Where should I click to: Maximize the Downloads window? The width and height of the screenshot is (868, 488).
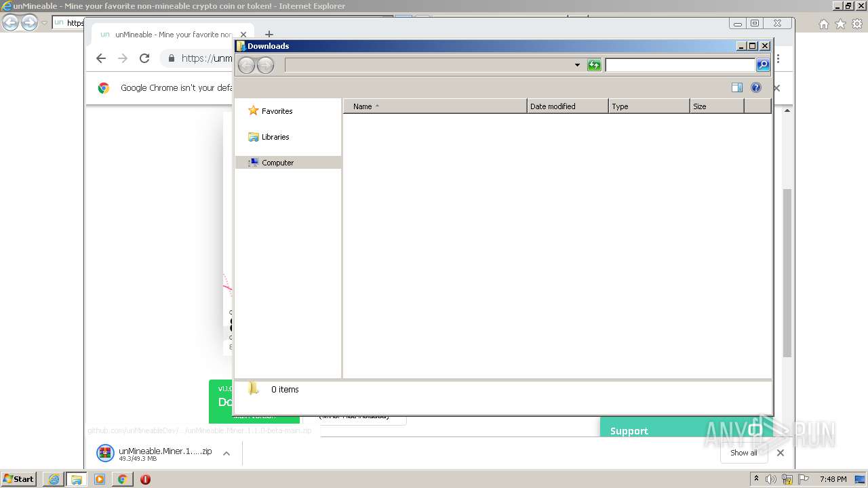pyautogui.click(x=752, y=46)
